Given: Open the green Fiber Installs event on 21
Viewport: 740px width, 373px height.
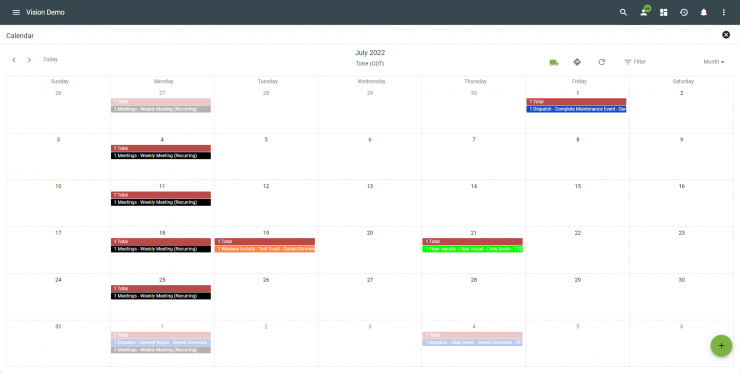Looking at the screenshot, I should tap(472, 249).
